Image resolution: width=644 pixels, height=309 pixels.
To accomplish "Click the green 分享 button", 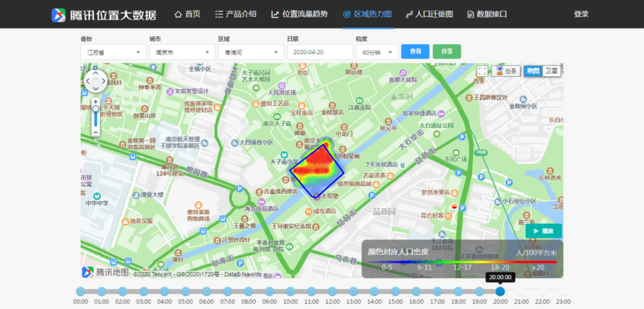I will coord(447,52).
